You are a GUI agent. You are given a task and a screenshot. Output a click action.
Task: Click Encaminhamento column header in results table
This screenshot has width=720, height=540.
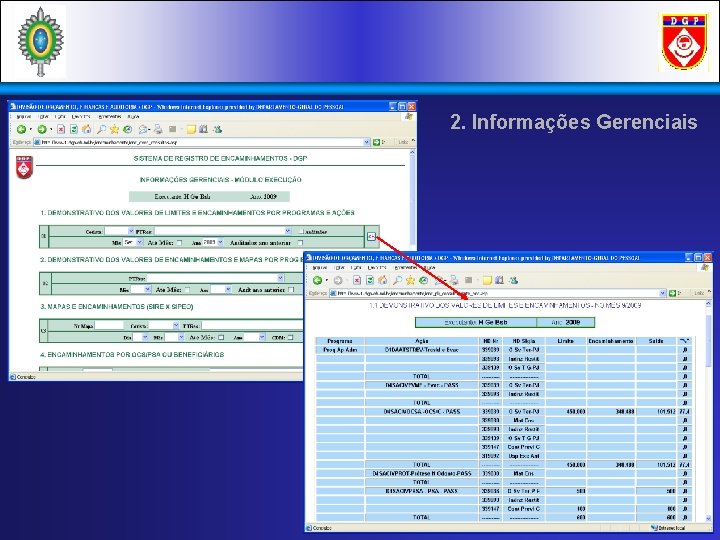(x=611, y=341)
